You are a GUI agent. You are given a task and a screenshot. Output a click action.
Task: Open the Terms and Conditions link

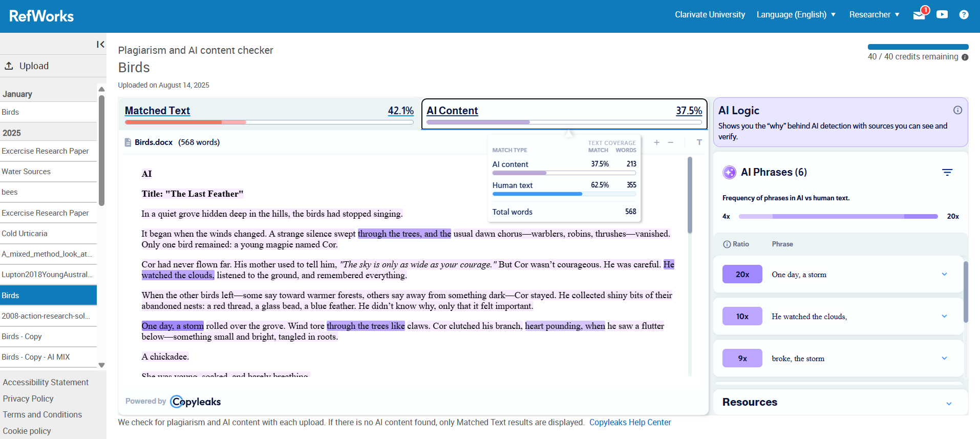42,414
